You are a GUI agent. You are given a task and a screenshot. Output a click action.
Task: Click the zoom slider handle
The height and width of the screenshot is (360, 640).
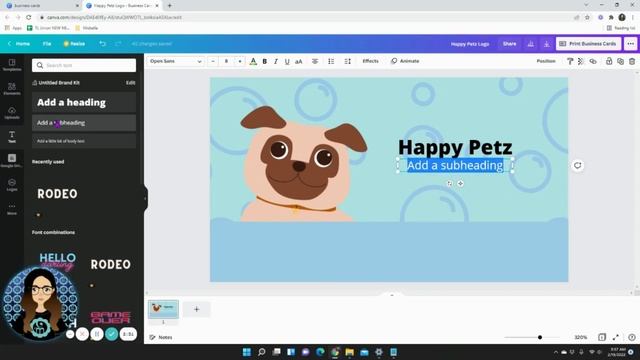click(x=540, y=337)
